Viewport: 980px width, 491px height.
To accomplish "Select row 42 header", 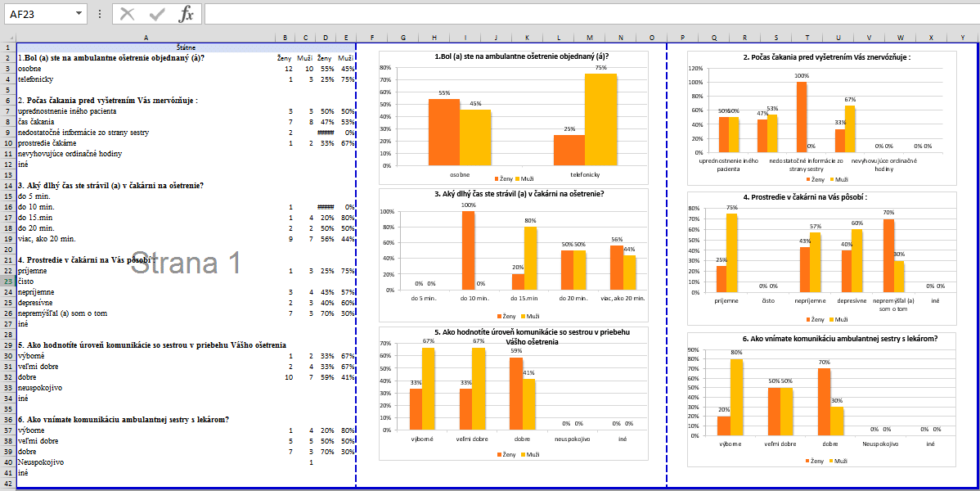I will point(8,484).
